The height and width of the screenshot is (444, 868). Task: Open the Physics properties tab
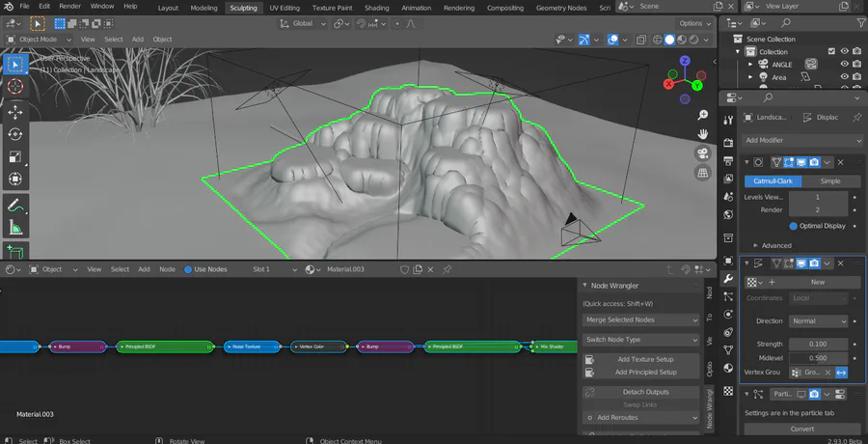(x=728, y=315)
